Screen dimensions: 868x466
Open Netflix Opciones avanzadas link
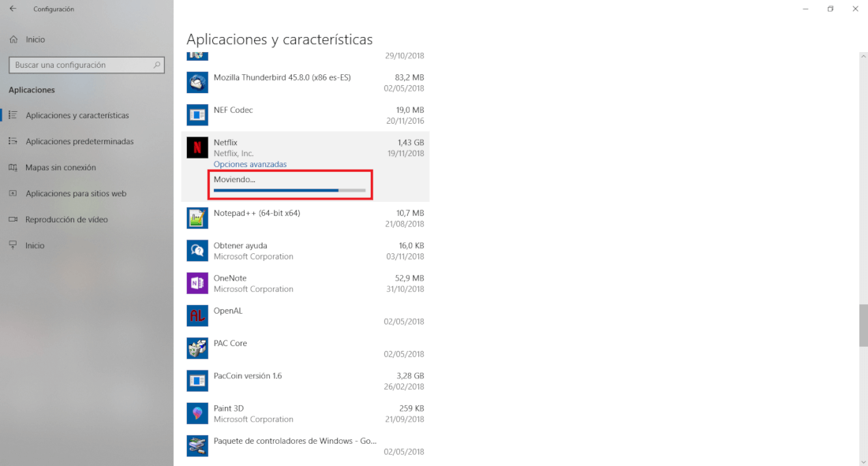click(x=250, y=164)
